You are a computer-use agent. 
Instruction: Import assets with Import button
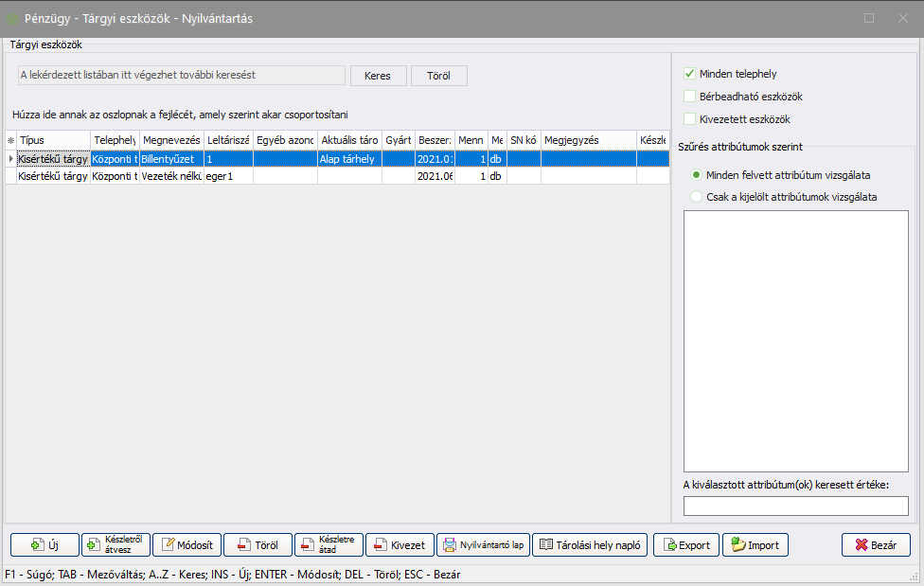[755, 545]
